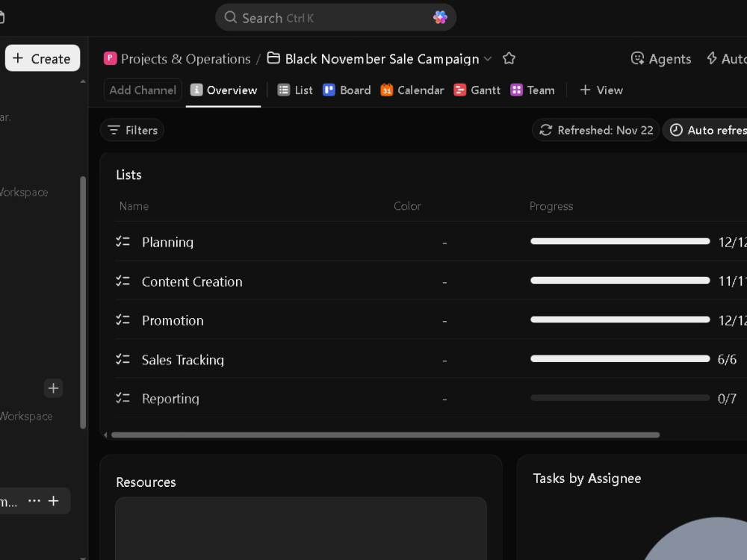The width and height of the screenshot is (747, 560).
Task: Click the Promotion list checklist icon
Action: tap(123, 320)
